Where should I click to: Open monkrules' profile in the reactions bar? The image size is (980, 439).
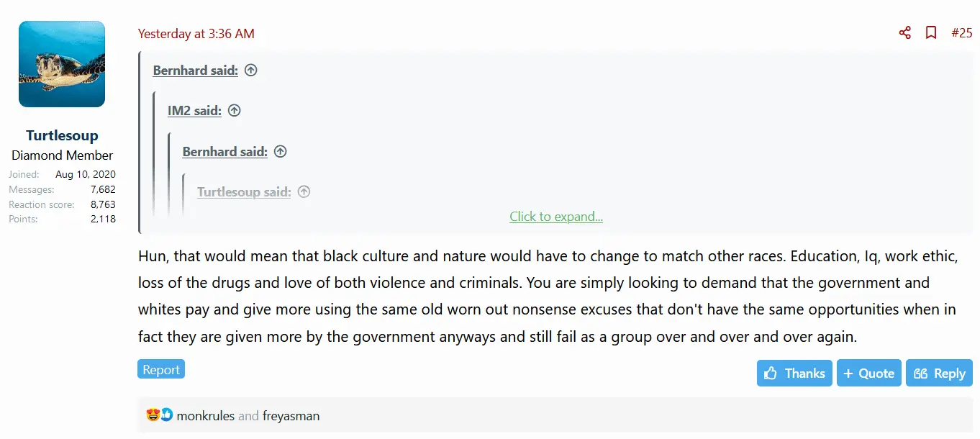pyautogui.click(x=205, y=416)
